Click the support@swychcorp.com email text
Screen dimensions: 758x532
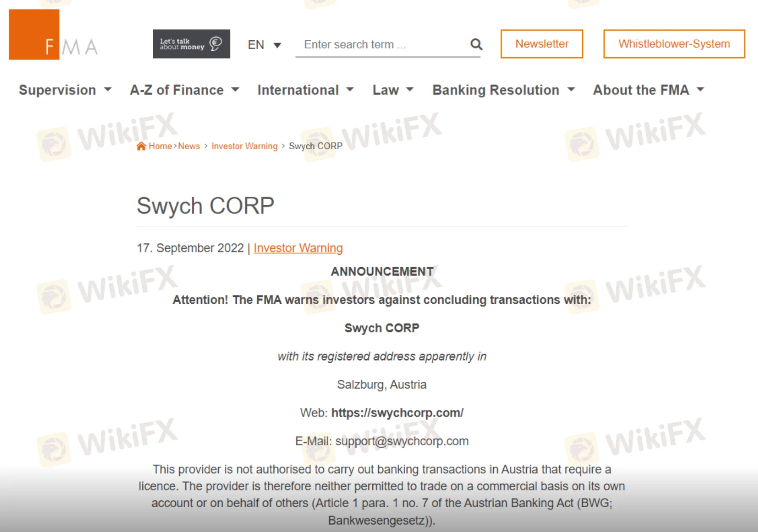pyautogui.click(x=402, y=441)
